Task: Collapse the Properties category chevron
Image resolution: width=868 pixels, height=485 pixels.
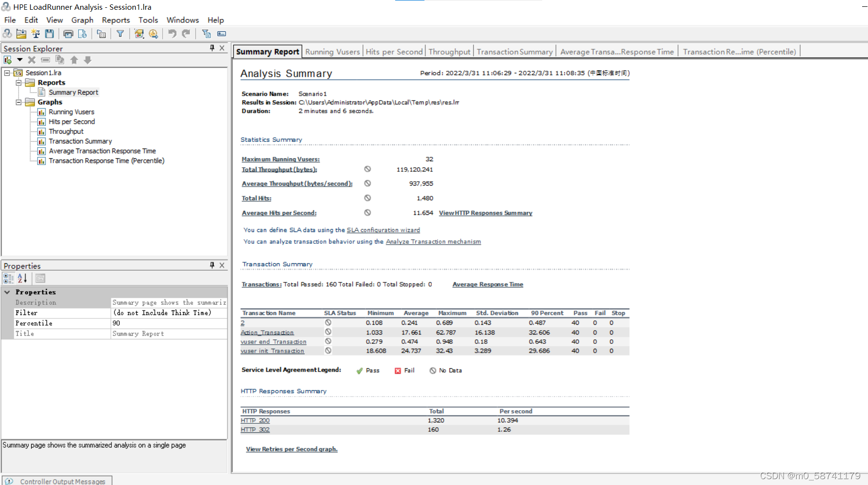Action: 7,292
